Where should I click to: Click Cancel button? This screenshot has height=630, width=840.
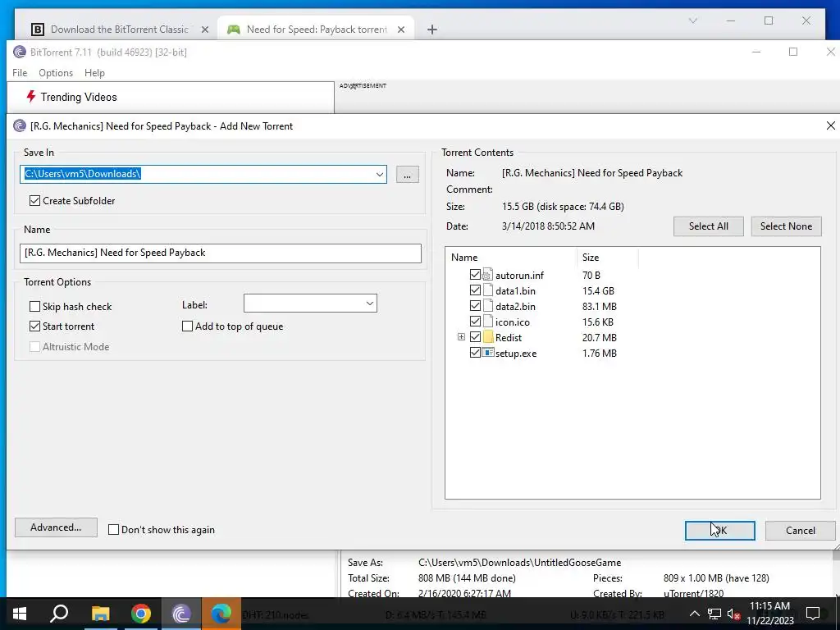(800, 531)
